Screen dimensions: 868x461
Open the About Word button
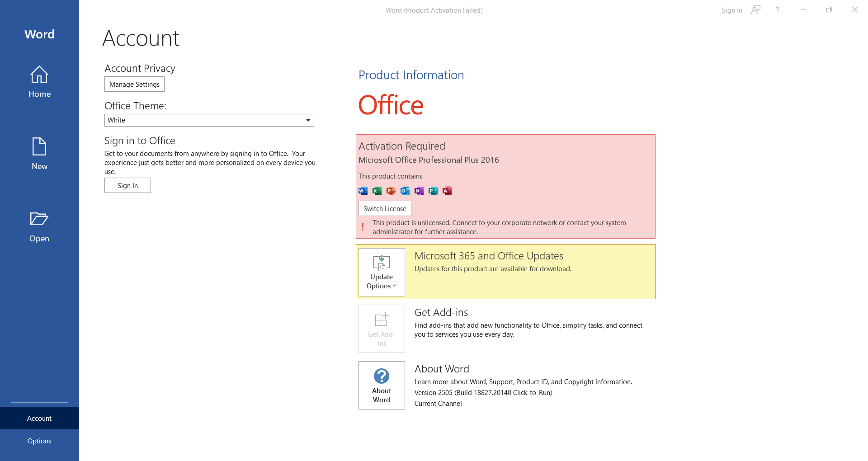click(x=382, y=385)
